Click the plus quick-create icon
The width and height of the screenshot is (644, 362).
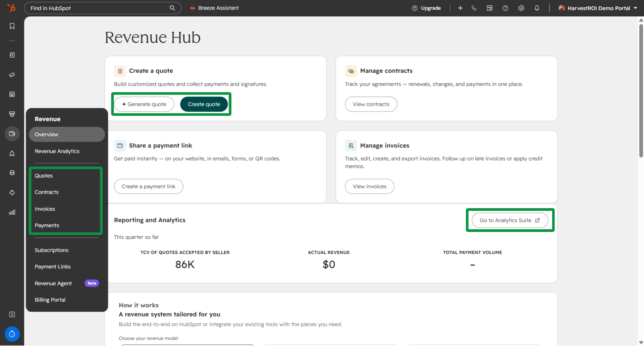(x=460, y=8)
